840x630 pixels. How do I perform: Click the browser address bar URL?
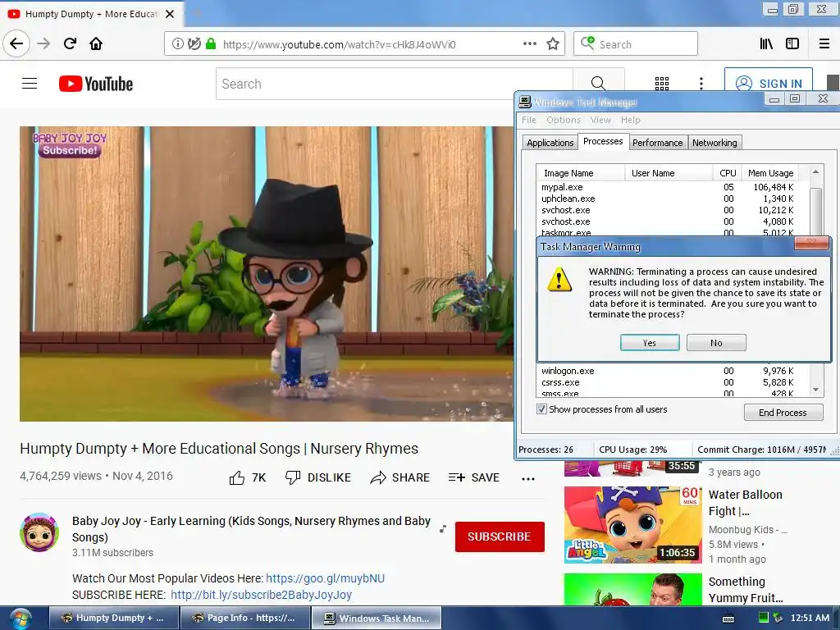coord(339,44)
